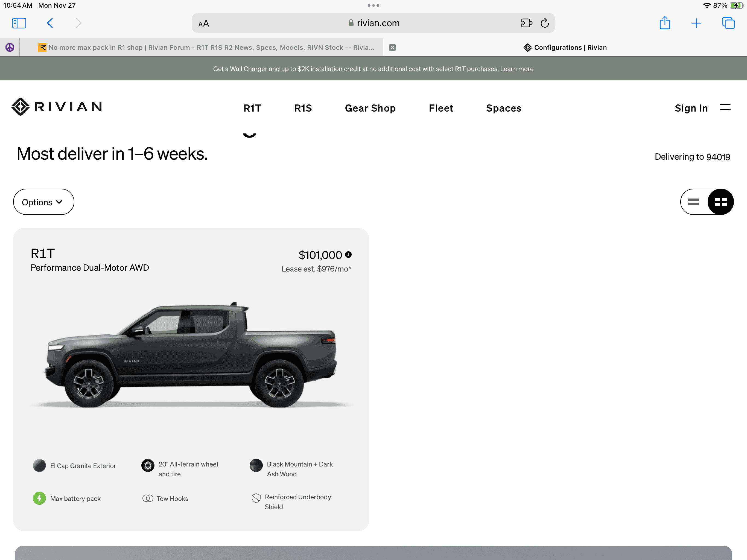Open the R1T menu item
Viewport: 747px width, 560px height.
point(252,108)
